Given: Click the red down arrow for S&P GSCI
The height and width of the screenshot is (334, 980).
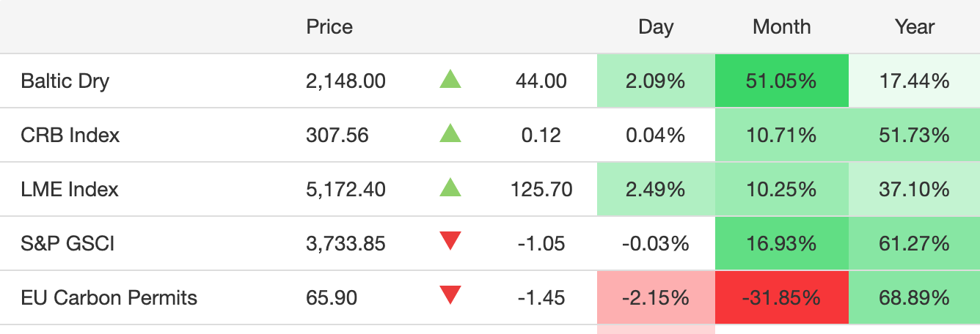Looking at the screenshot, I should coord(450,242).
